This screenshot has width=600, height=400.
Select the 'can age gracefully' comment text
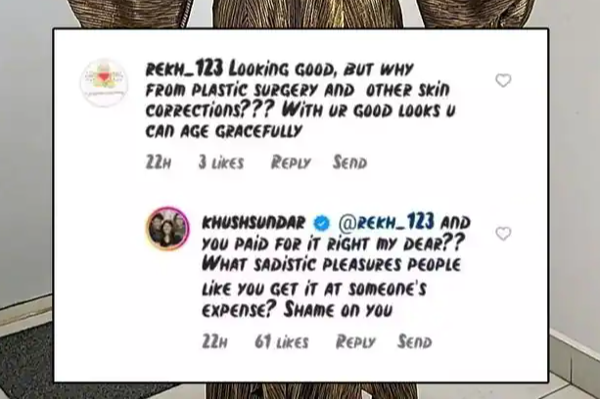[224, 131]
